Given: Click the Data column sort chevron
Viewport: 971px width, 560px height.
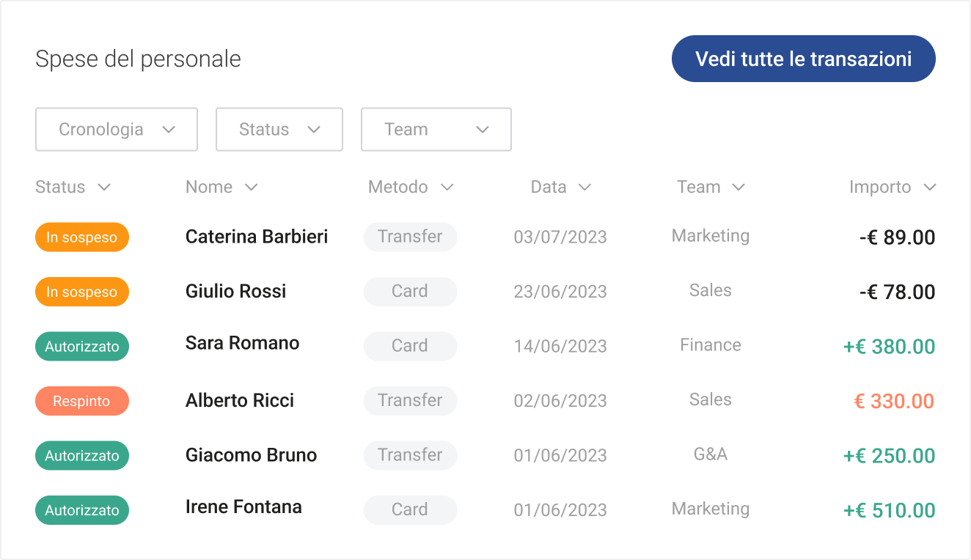Looking at the screenshot, I should pos(585,188).
